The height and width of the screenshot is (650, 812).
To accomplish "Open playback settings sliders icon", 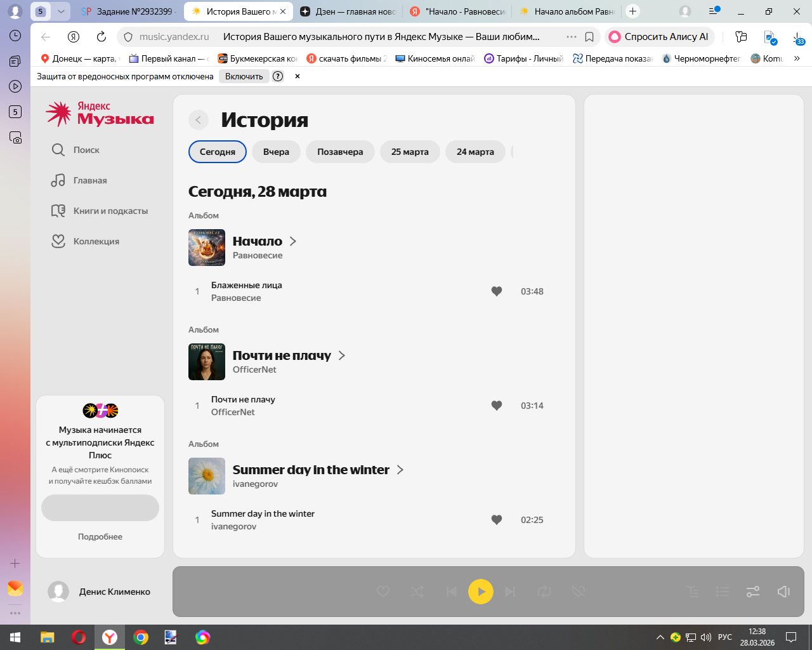I will (753, 592).
